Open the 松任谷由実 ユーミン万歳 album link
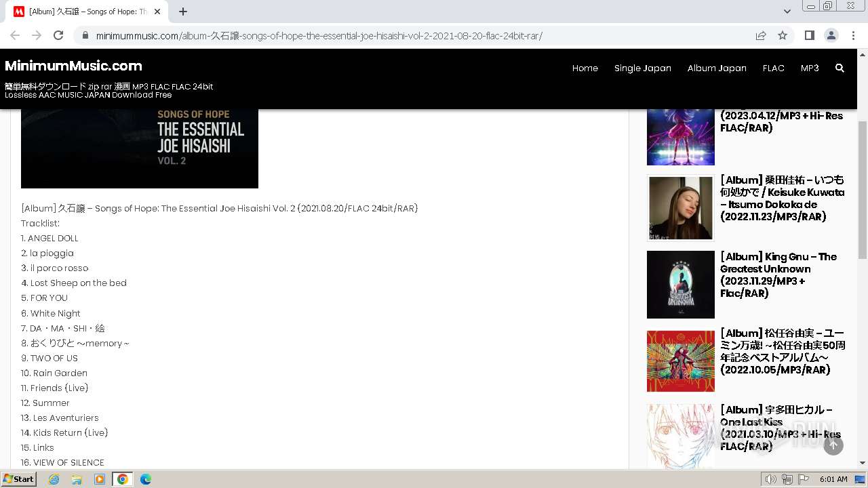 point(783,351)
